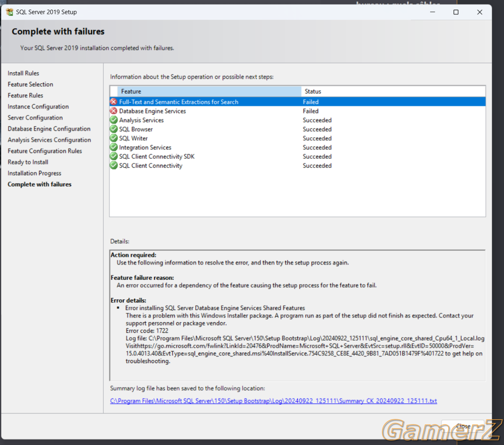Viewport: 504px width, 445px height.
Task: Click the green check icon for Analysis Services
Action: tap(113, 120)
